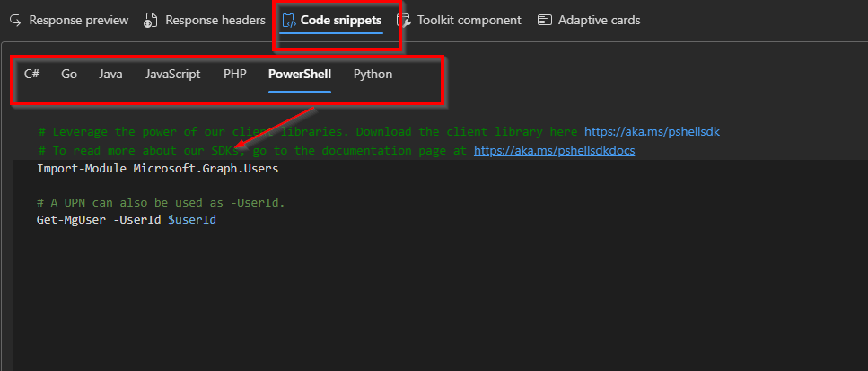Click the Adaptive cards tab icon
Screen dimensions: 868x371
pos(545,20)
